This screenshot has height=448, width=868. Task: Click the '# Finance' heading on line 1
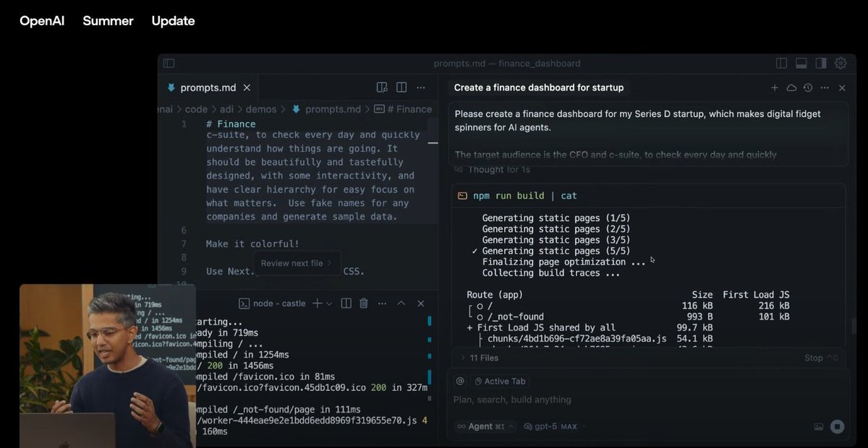[231, 124]
